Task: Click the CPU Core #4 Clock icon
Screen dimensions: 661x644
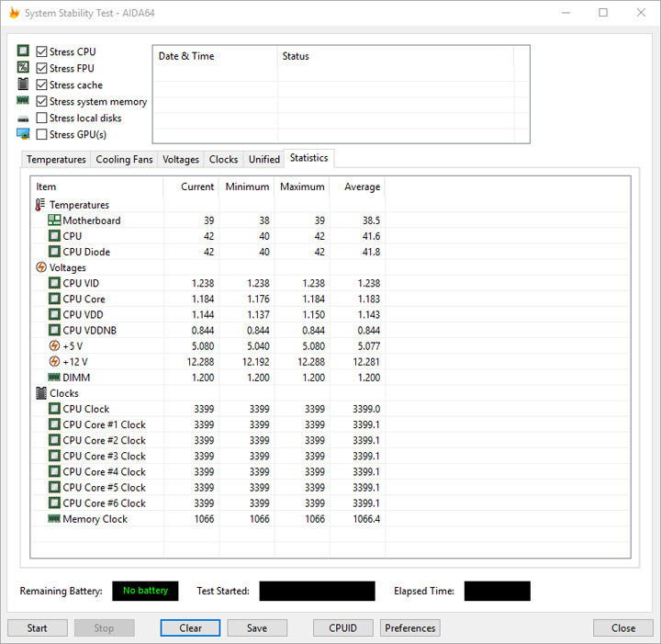Action: tap(54, 471)
